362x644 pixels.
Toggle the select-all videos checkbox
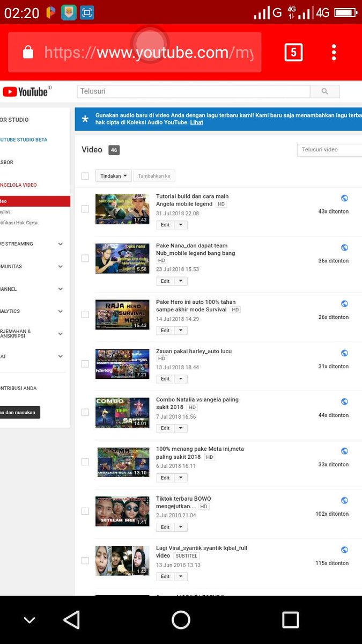pyautogui.click(x=85, y=176)
